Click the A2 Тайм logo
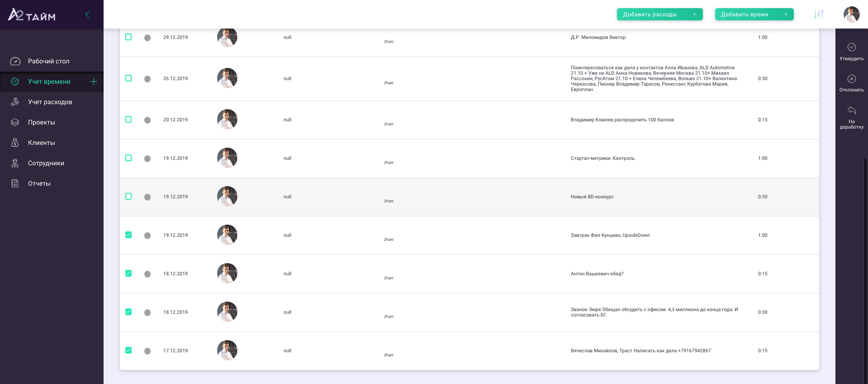 coord(32,15)
